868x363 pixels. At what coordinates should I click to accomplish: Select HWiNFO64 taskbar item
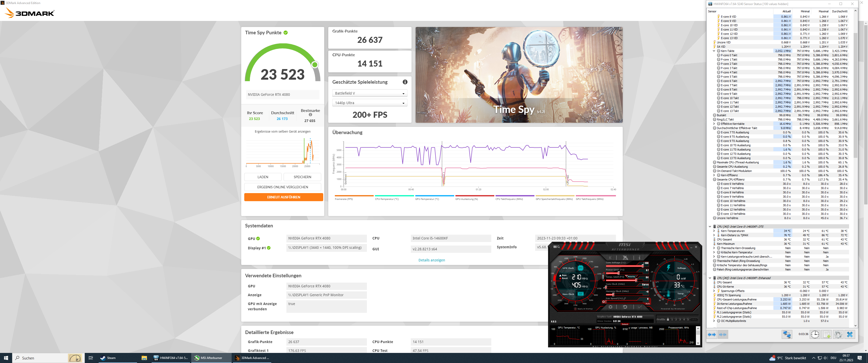coord(171,358)
